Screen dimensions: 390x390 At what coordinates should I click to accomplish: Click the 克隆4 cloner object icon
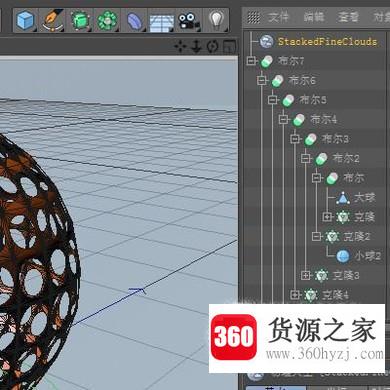[x=310, y=295]
